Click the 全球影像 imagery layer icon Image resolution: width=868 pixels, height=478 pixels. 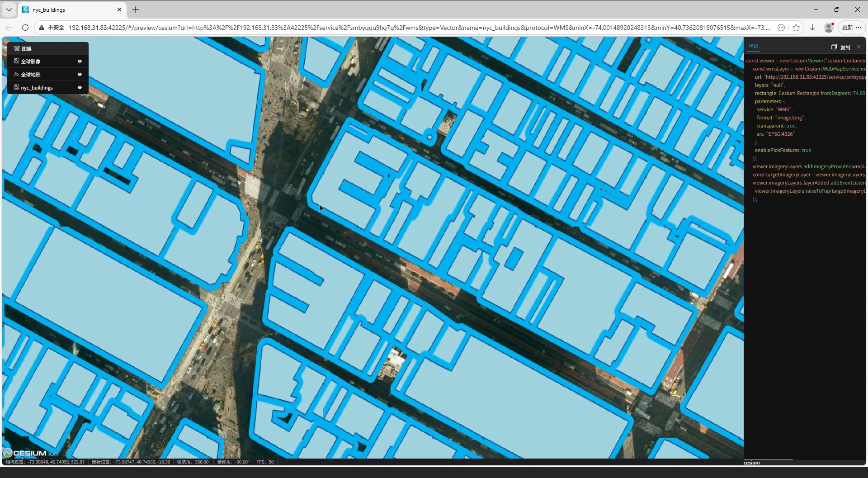click(x=16, y=61)
